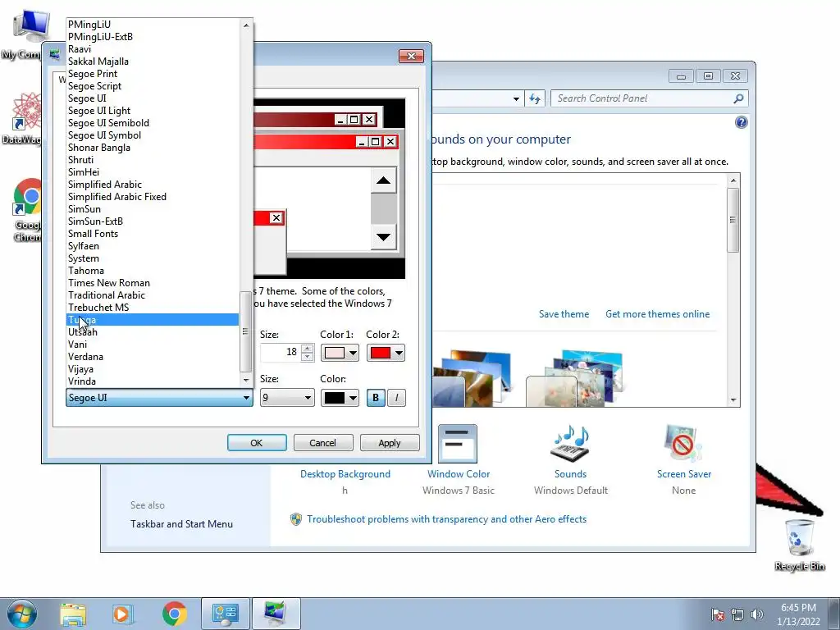Click Message Box close X in preview
Viewport: 840px width, 630px height.
[276, 217]
